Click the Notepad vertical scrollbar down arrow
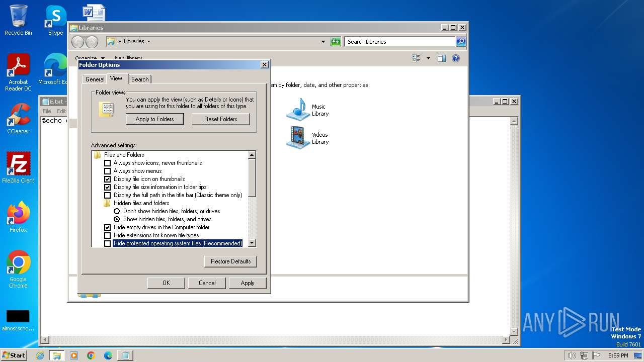Screen dimensions: 644x362 (514, 331)
